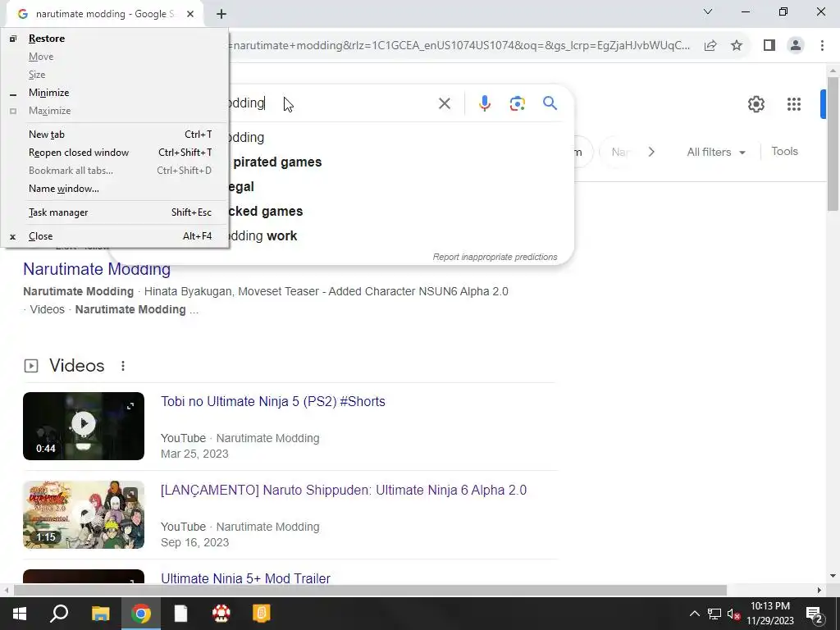Play Tobi no Ultimate Ninja 5 thumbnail
The image size is (840, 630).
coord(84,426)
